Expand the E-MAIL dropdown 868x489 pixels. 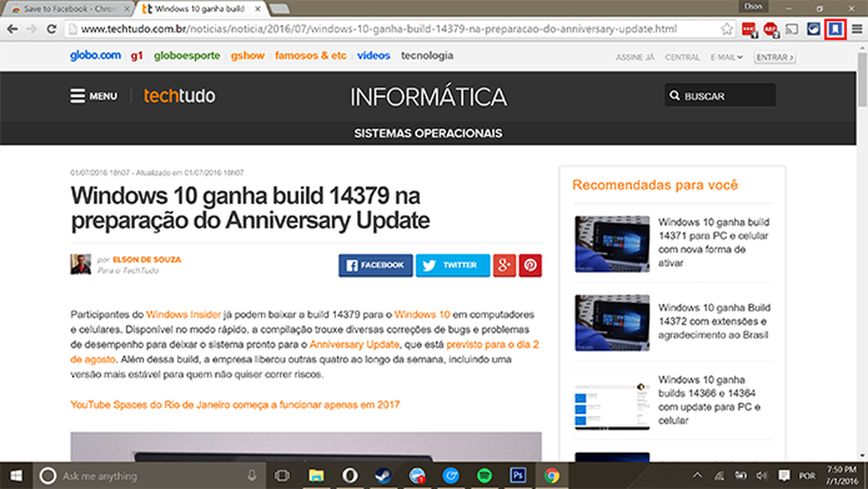point(726,57)
